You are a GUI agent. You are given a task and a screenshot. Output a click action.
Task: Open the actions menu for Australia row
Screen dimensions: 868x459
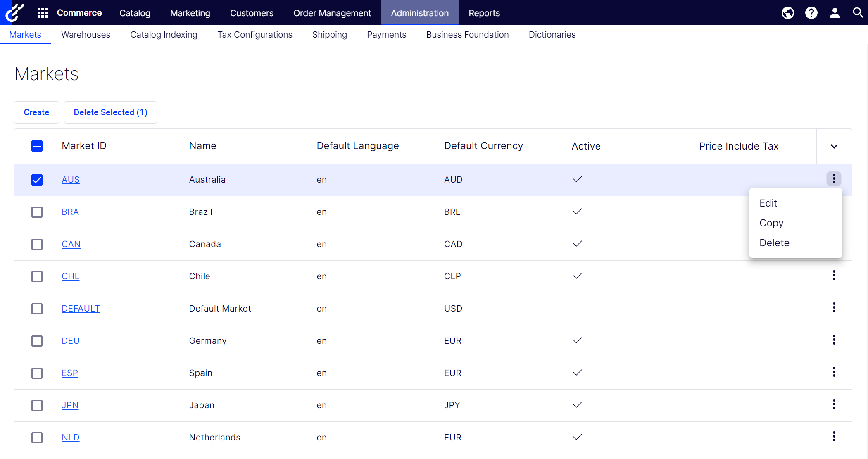pyautogui.click(x=834, y=179)
